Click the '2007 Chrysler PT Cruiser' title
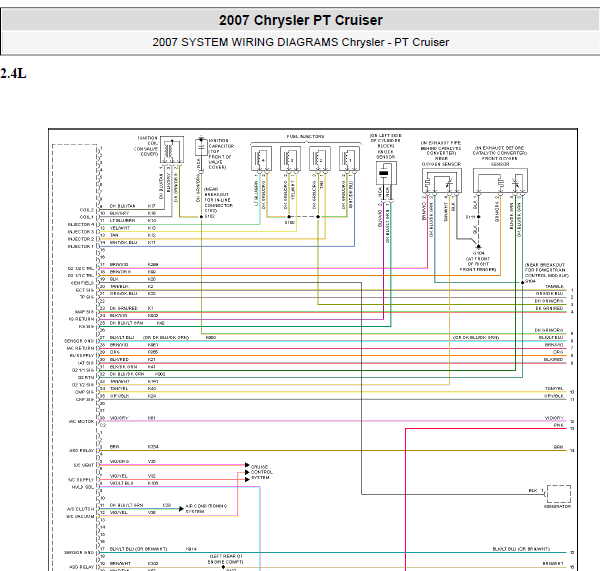The height and width of the screenshot is (571, 600). pyautogui.click(x=300, y=20)
